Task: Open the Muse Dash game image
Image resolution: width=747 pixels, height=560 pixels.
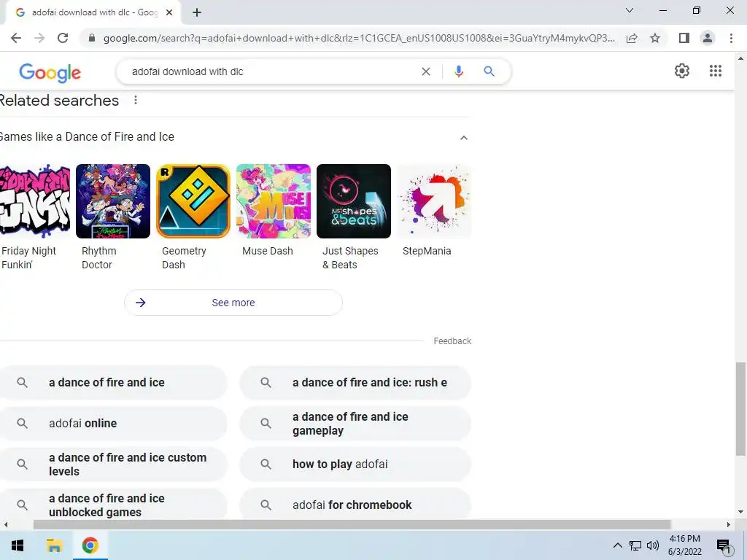Action: click(274, 201)
